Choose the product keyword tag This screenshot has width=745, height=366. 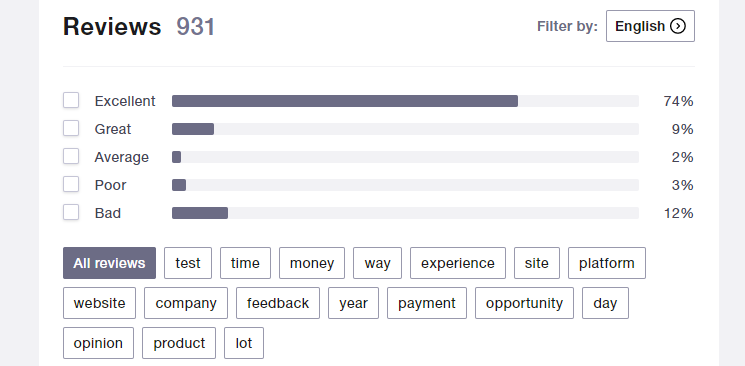179,343
